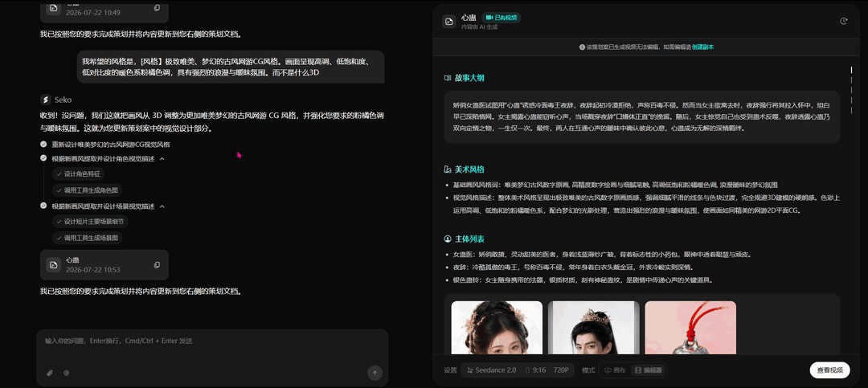868x388 pixels.
Task: Switch mode to 编辑器
Action: tap(649, 370)
